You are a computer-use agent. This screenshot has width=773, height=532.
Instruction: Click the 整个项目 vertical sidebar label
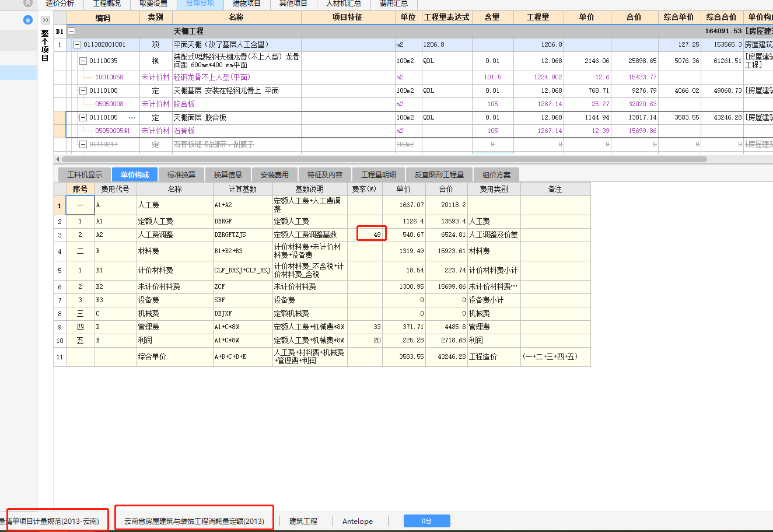click(45, 46)
